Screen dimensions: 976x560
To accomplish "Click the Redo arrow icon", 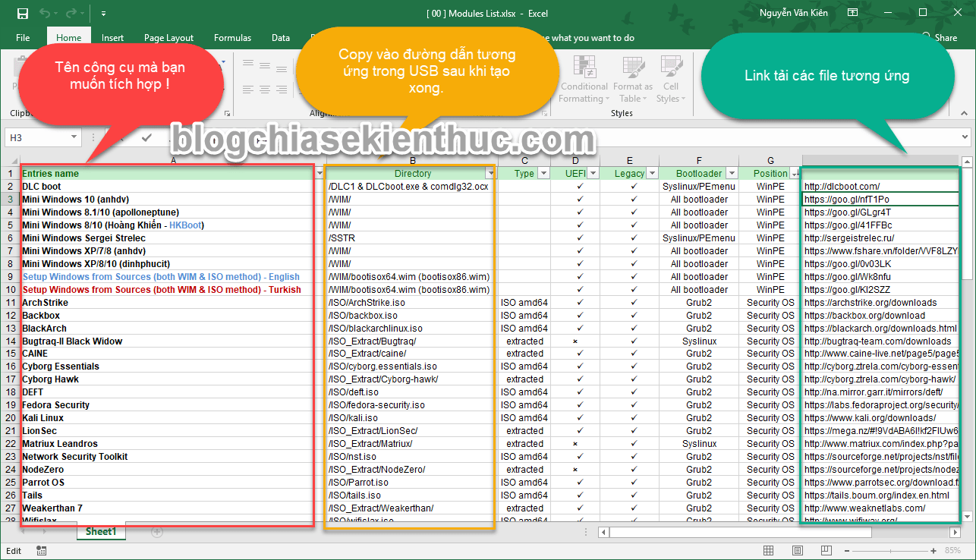I will 72,14.
